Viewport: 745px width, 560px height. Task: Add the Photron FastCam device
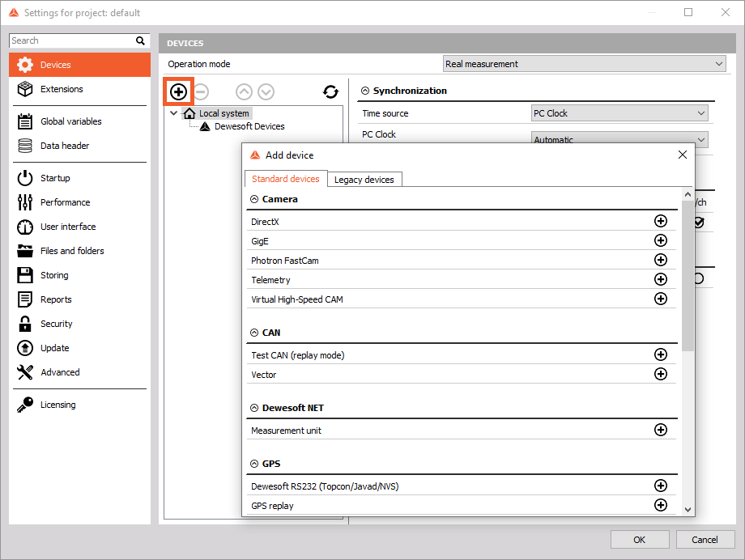pyautogui.click(x=661, y=260)
